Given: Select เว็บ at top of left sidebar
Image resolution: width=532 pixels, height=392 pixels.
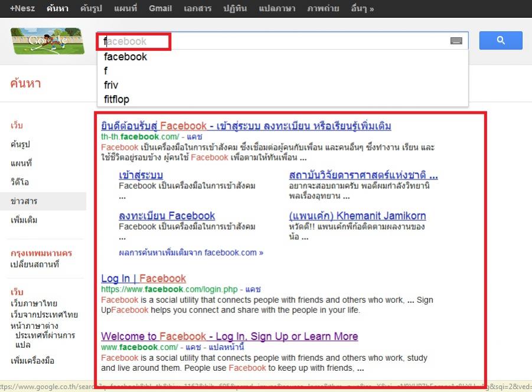Looking at the screenshot, I should pos(17,125).
